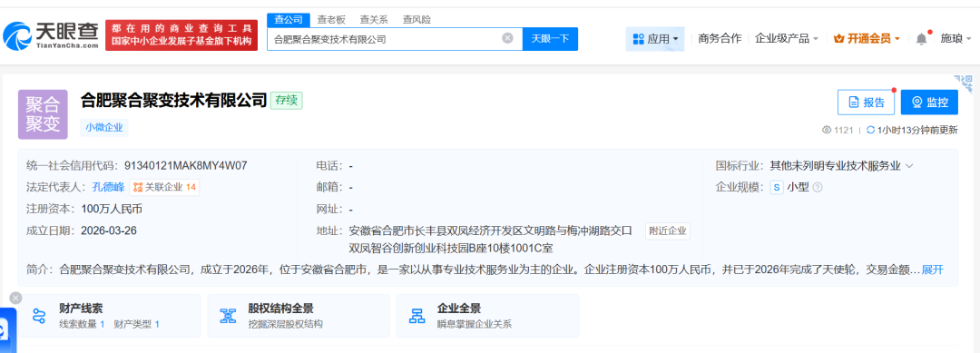Click the 监控 button
This screenshot has height=353, width=980.
[x=929, y=103]
